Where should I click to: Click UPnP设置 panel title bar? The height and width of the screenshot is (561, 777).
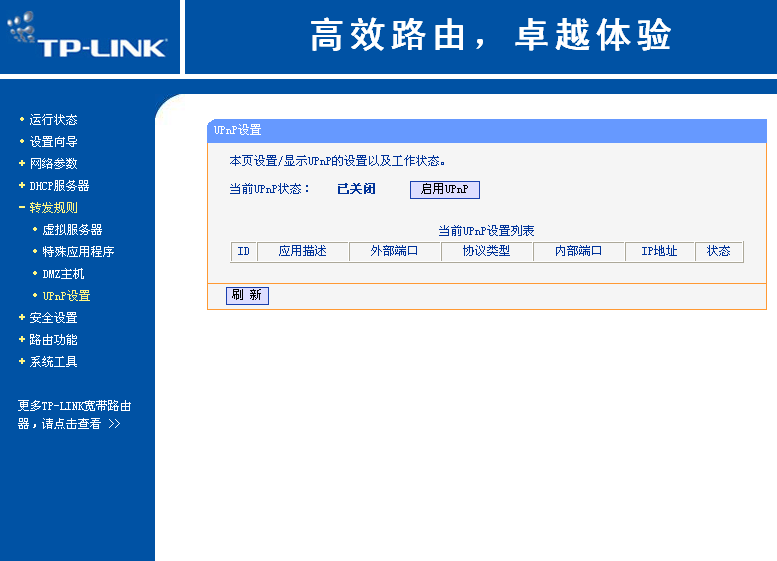click(x=487, y=130)
